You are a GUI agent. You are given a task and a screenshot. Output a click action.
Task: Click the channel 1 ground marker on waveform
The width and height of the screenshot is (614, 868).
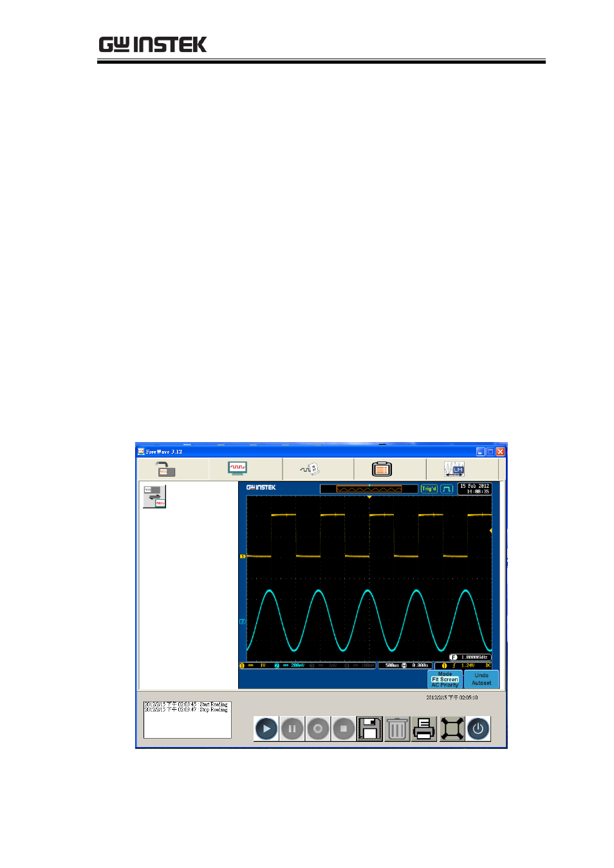point(243,556)
